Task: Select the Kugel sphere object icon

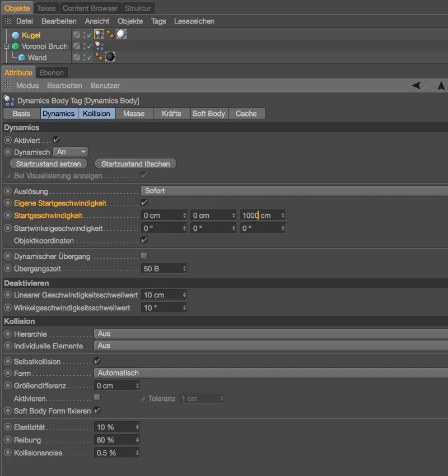Action: click(16, 35)
